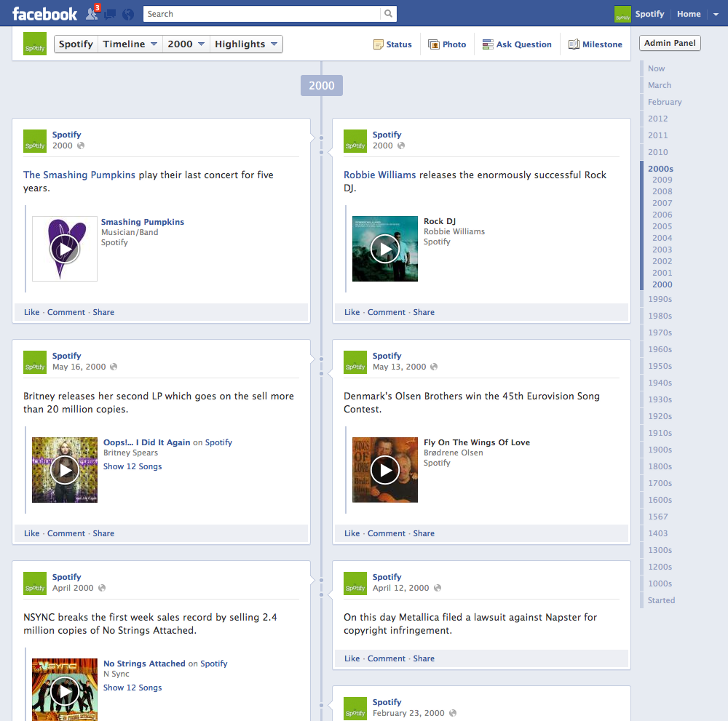Click Spotify logo beside Timeline selector
728x721 pixels.
click(x=35, y=44)
